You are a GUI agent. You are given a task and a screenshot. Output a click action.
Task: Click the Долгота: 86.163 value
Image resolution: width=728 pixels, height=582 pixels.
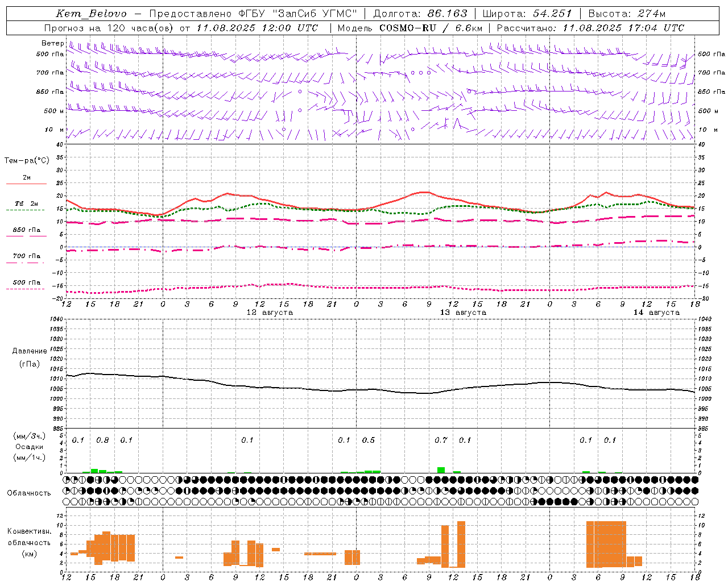420,14
